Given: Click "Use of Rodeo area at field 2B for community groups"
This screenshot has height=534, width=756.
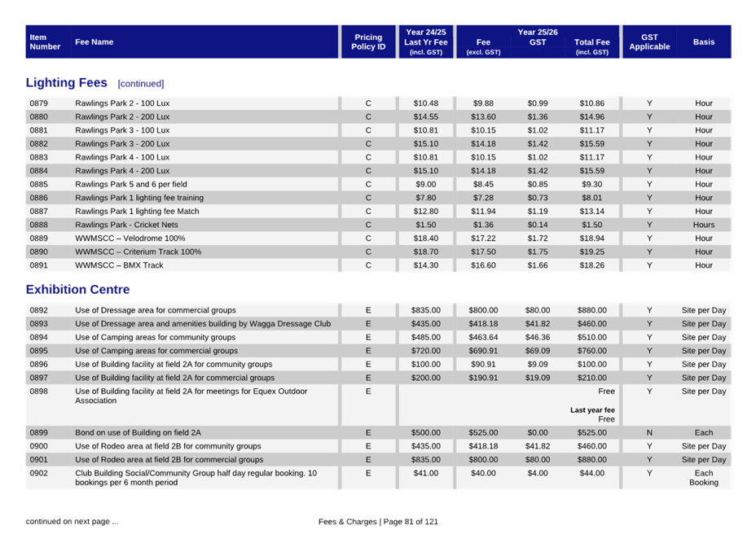Looking at the screenshot, I should click(x=168, y=446).
